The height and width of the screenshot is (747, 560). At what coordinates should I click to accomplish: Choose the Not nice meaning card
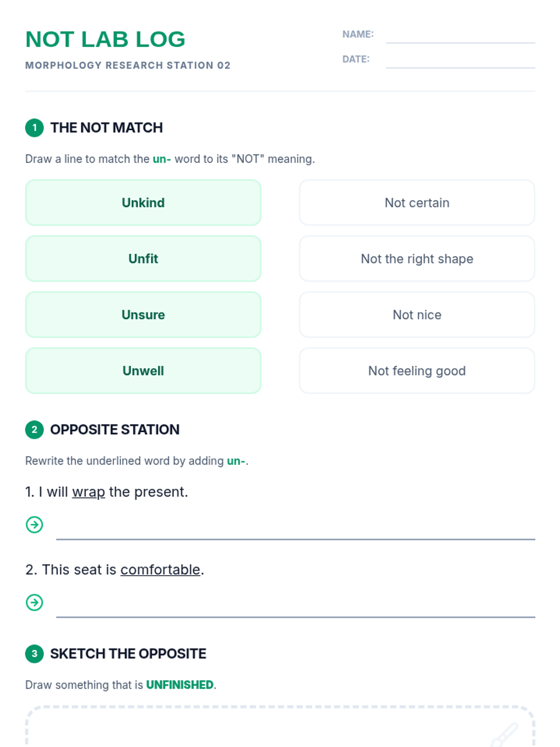(x=417, y=315)
